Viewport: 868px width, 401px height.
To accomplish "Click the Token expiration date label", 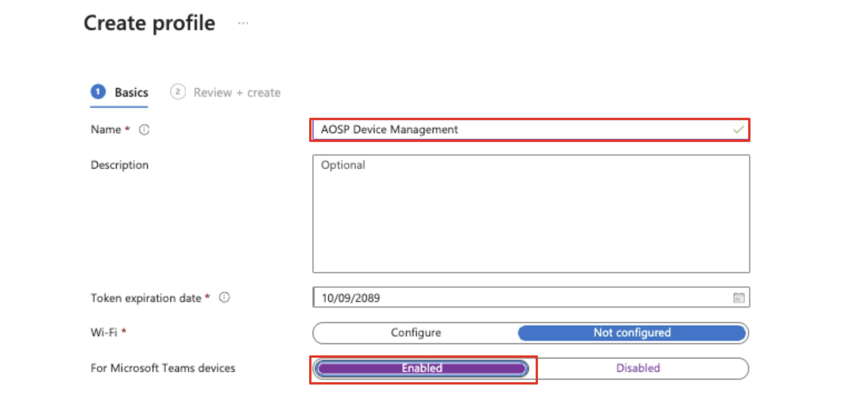I will coord(146,298).
